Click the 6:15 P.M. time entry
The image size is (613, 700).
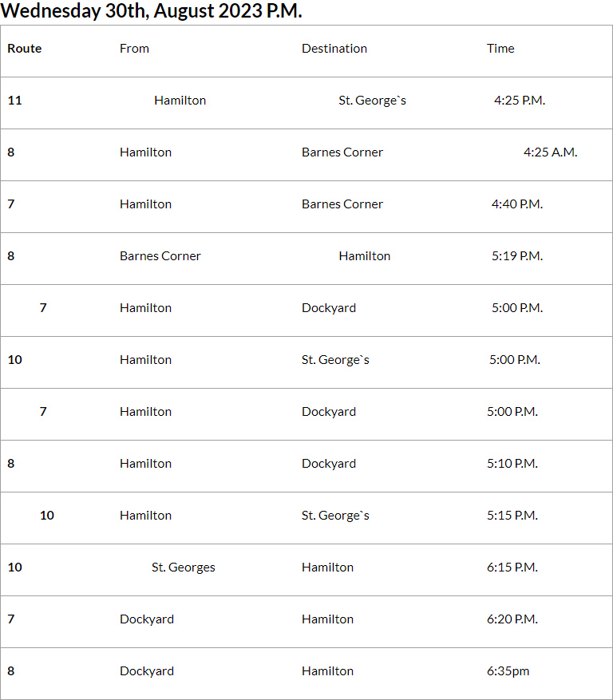pos(512,568)
